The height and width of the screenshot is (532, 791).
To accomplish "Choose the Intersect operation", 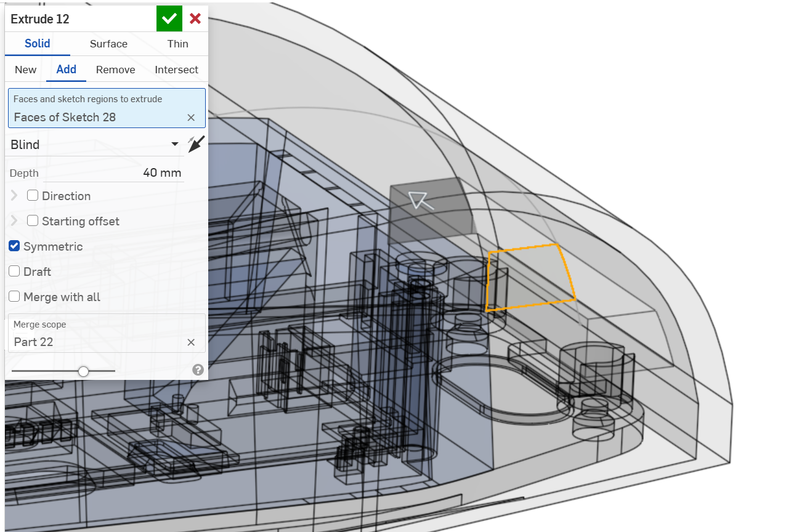I will (176, 70).
